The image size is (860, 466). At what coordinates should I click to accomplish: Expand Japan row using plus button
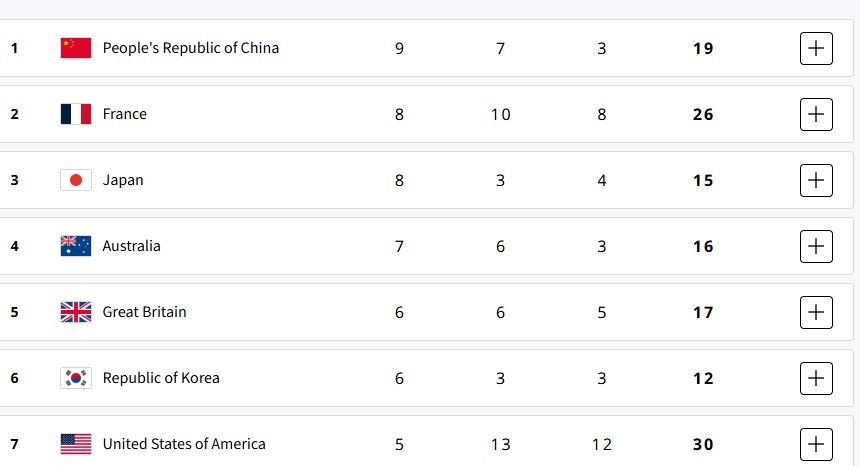click(816, 180)
